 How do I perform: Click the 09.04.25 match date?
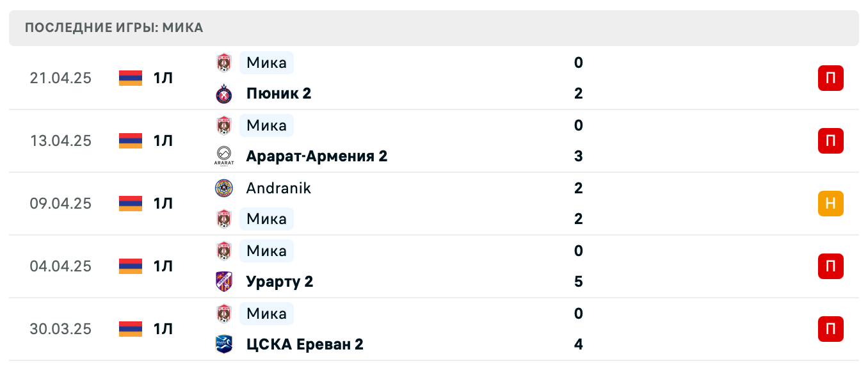61,204
